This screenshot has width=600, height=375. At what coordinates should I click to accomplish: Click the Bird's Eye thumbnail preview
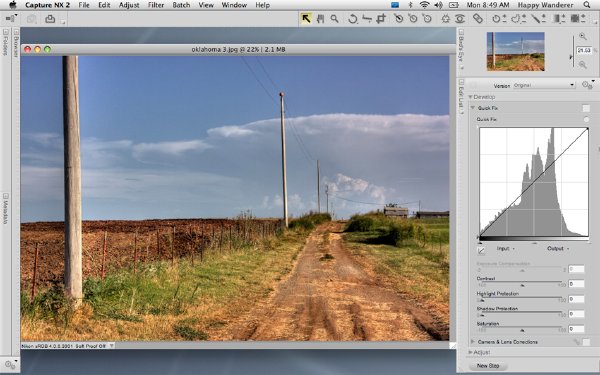pyautogui.click(x=515, y=51)
